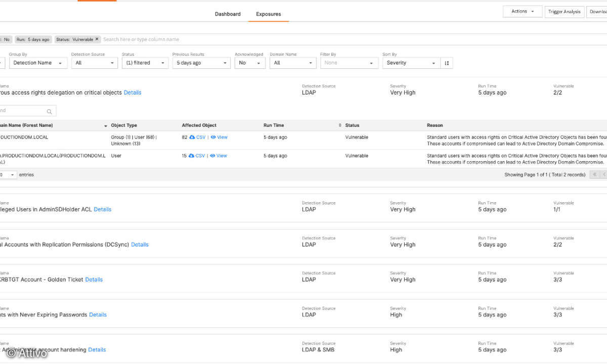Click eye icon in the 15 row
This screenshot has height=364, width=607.
pyautogui.click(x=212, y=156)
